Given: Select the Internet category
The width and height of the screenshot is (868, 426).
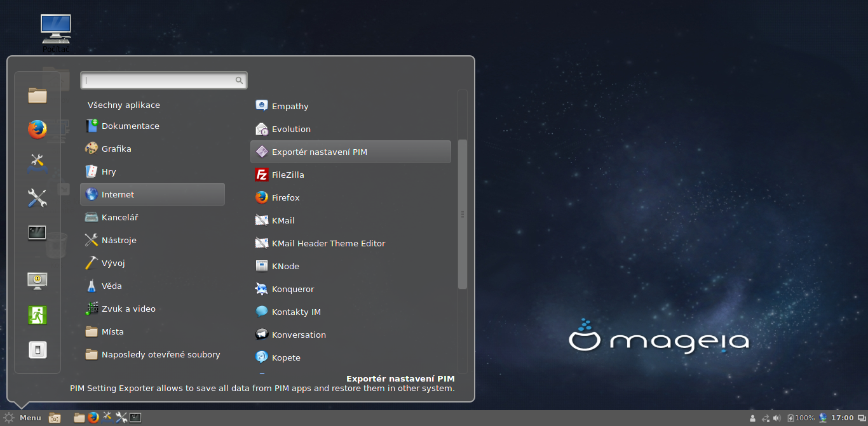Looking at the screenshot, I should 153,194.
